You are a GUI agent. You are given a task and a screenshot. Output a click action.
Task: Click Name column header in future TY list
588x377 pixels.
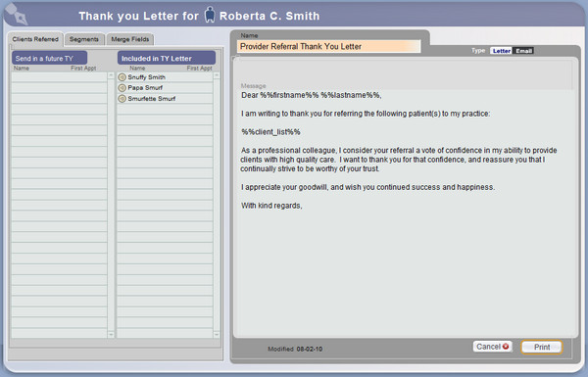22,69
